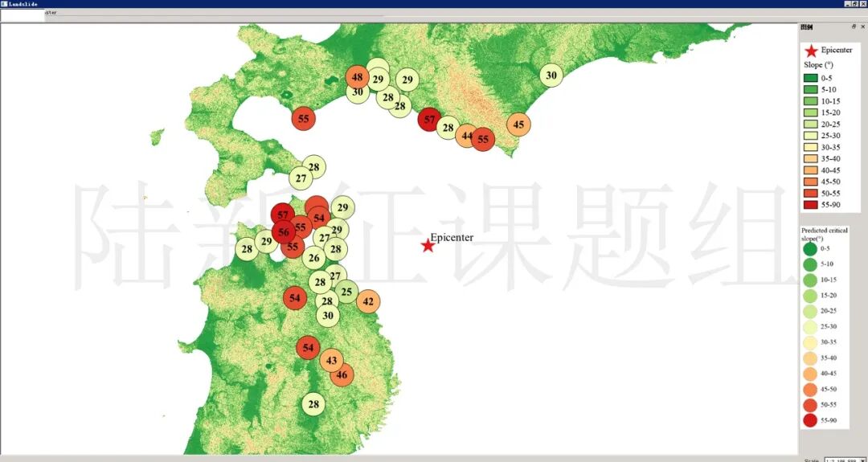Click the Slope 0-5 square swatch in legend
The width and height of the screenshot is (868, 462).
[811, 78]
